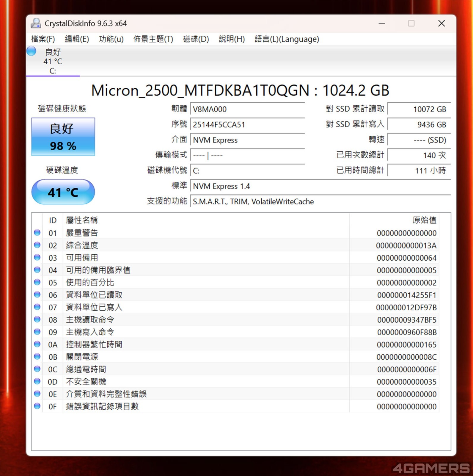473x476 pixels.
Task: Select the C: drive tab showing 良好 41 °C
Action: [53, 61]
